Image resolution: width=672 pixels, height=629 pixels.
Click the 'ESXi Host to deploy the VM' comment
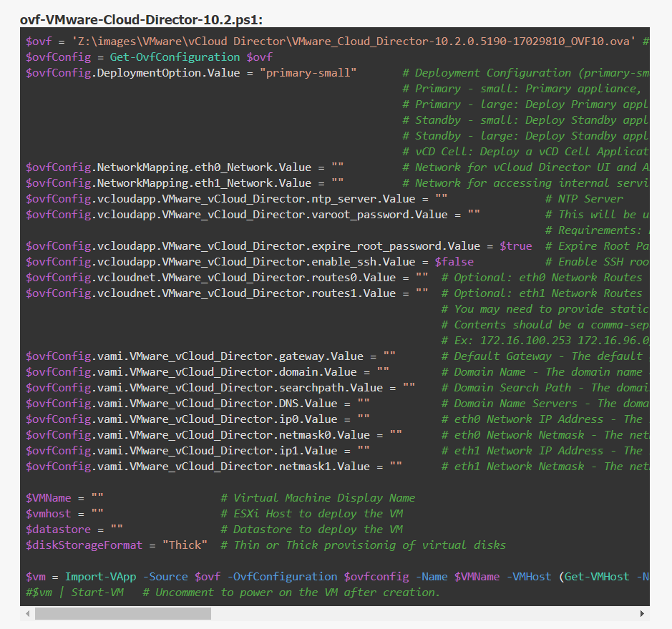[x=311, y=514]
